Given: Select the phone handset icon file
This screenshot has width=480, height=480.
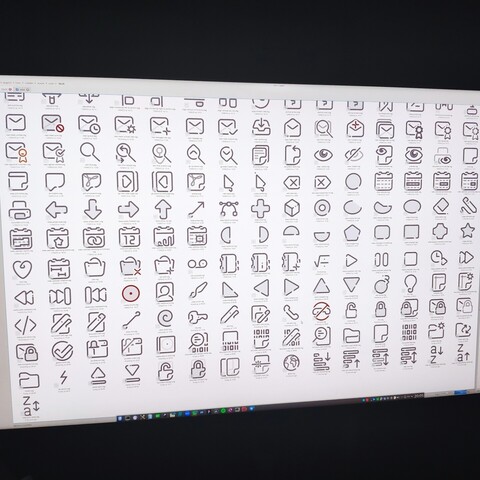Looking at the screenshot, I should 291,312.
